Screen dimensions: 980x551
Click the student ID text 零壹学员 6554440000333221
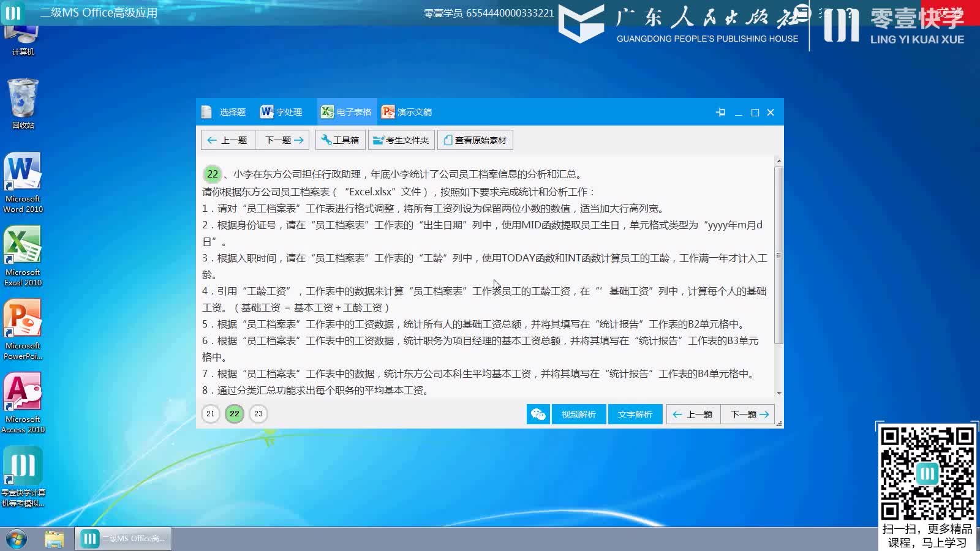(x=489, y=13)
